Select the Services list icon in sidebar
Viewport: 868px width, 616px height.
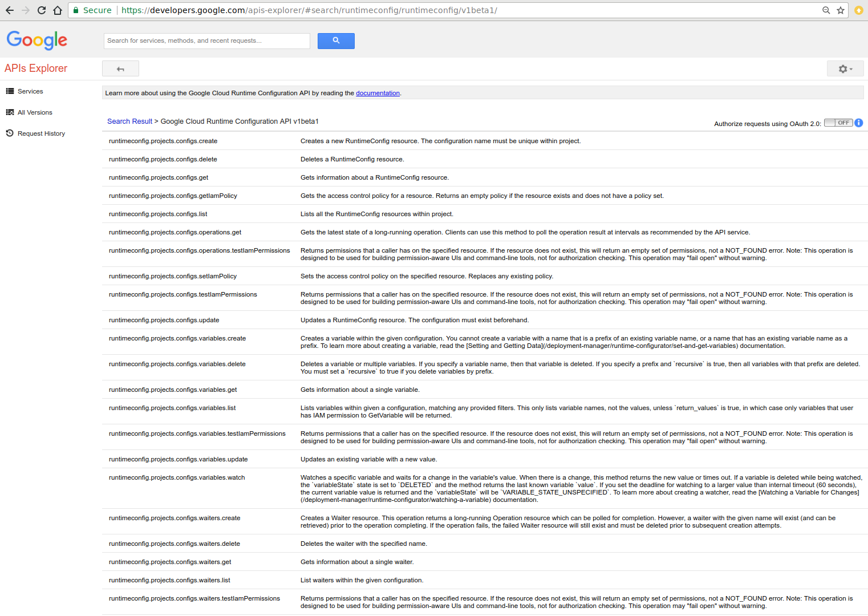click(x=10, y=91)
